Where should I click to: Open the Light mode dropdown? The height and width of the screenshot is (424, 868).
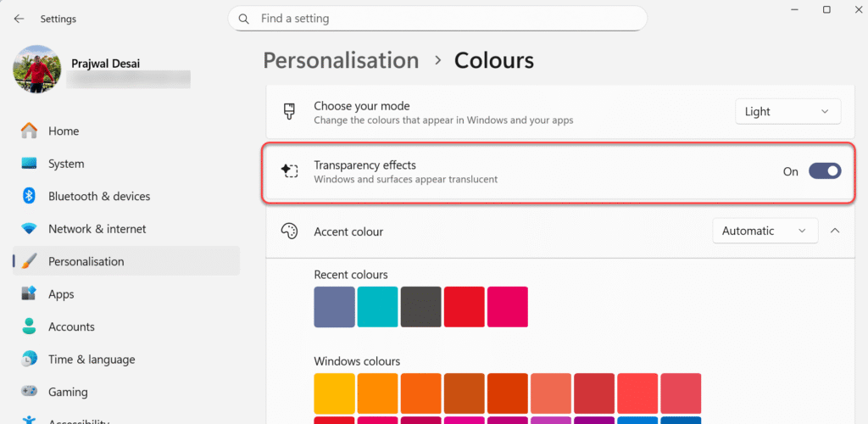787,111
